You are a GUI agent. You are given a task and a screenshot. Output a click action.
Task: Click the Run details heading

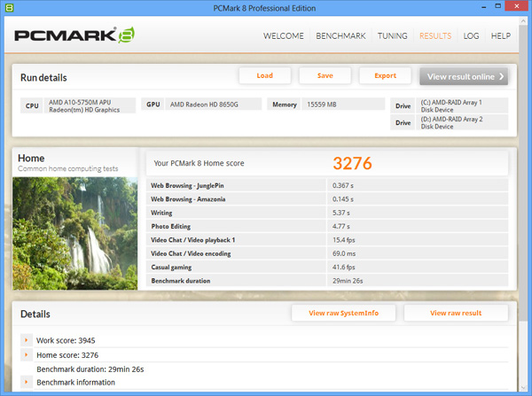coord(43,78)
